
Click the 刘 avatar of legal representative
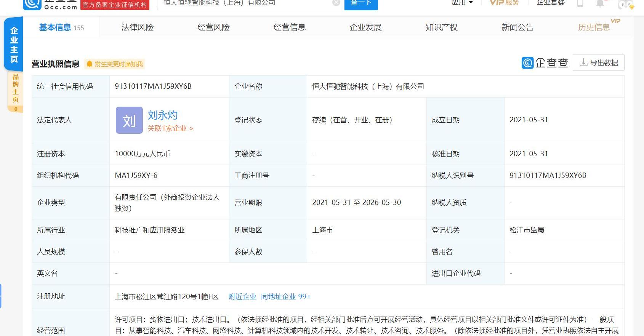point(129,120)
